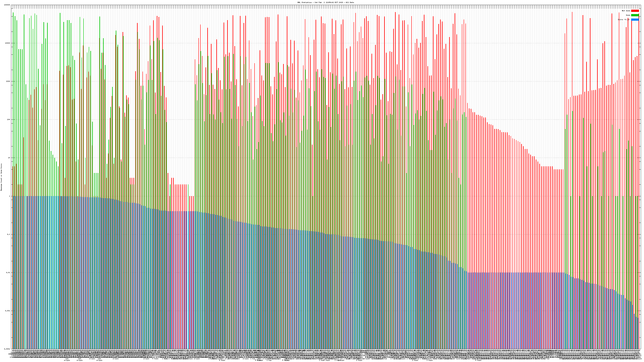644x362 pixels.
Task: Click the vertical "Message Count or Spam Score" label
Action: [x=1, y=177]
